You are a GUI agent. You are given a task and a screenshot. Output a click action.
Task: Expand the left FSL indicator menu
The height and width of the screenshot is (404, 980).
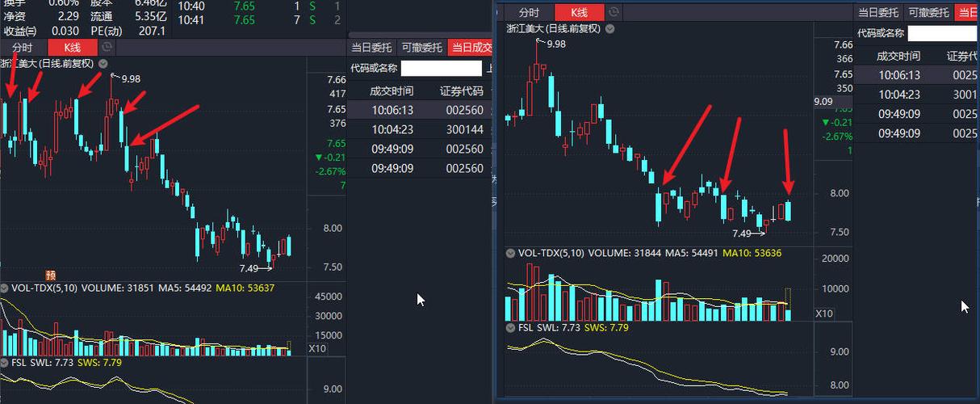tap(5, 363)
